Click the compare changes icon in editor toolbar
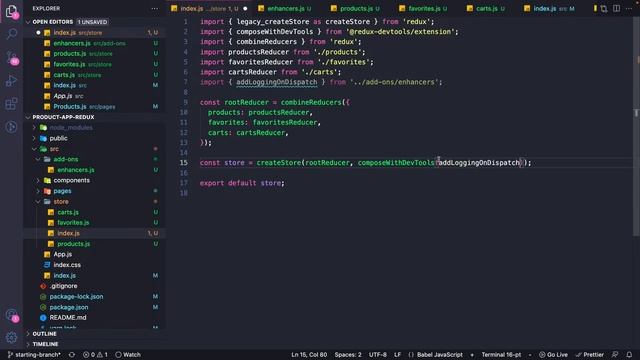640x360 pixels. 604,9
